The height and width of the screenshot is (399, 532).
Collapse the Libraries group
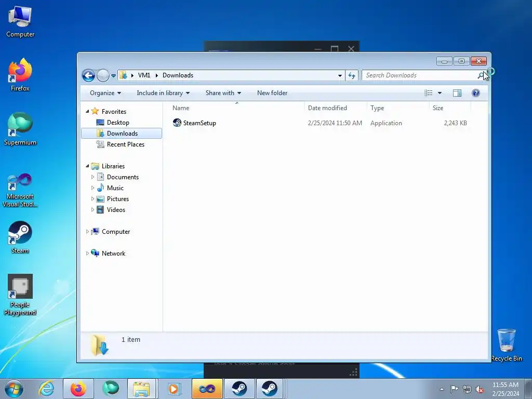[x=87, y=166]
